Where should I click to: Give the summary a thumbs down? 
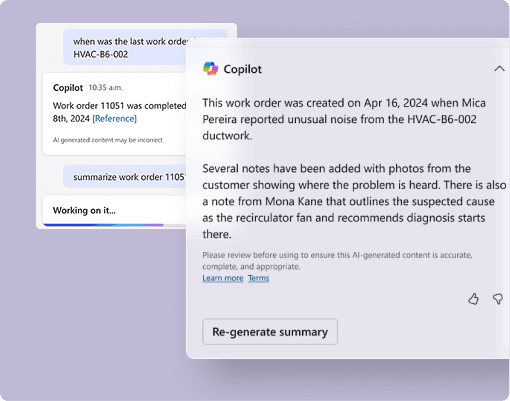tap(498, 299)
